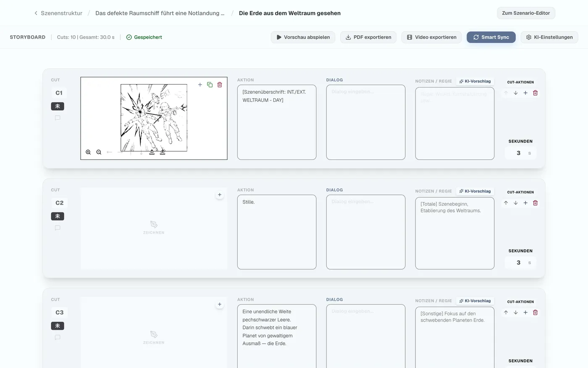Zoom in on the C1 drawing
588x368 pixels.
point(88,152)
